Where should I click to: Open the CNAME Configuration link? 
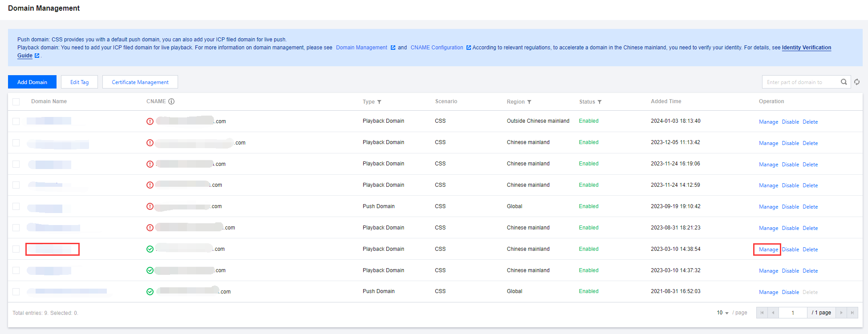(437, 48)
